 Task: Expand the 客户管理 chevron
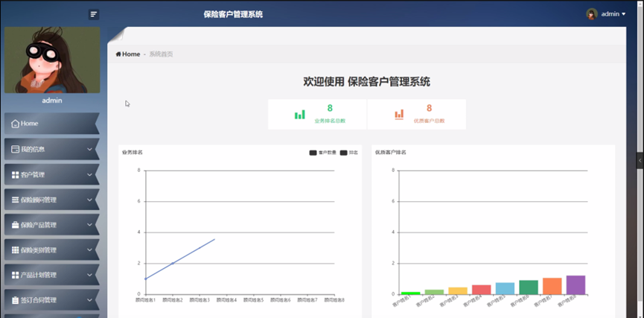(x=89, y=175)
